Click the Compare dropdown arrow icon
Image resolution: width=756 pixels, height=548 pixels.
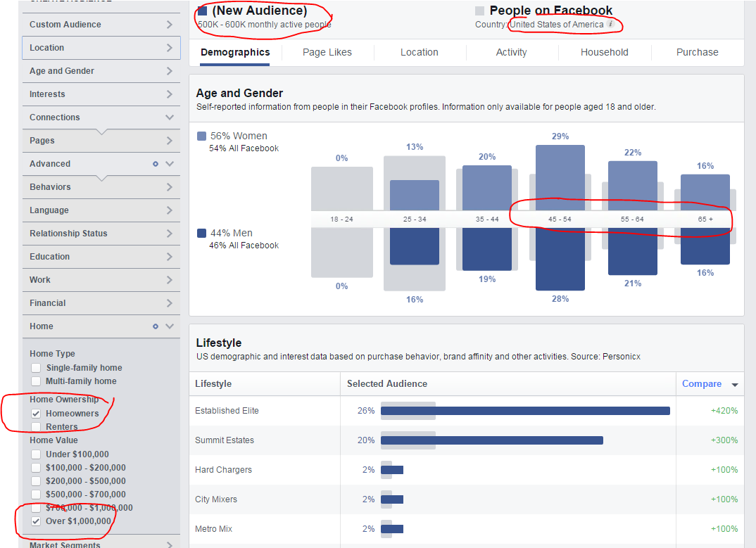point(735,385)
